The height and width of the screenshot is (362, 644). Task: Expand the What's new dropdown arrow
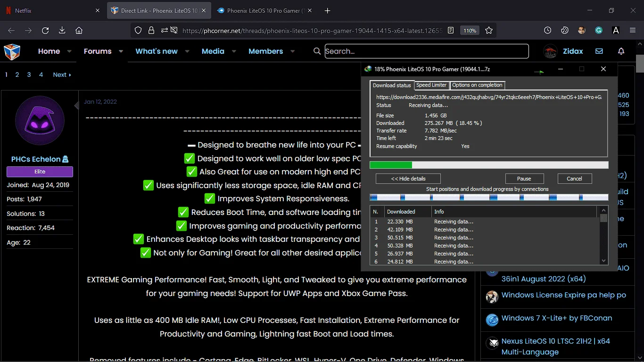pyautogui.click(x=187, y=51)
